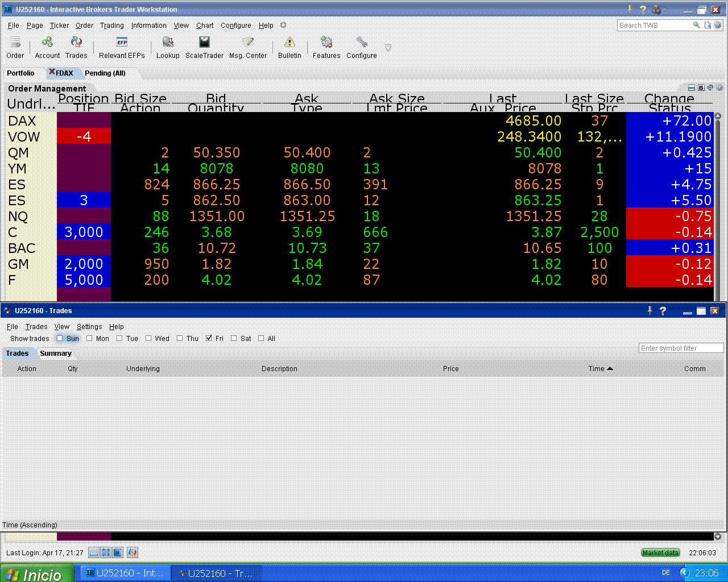
Task: Click the GM position cell 2,000
Action: pos(84,264)
